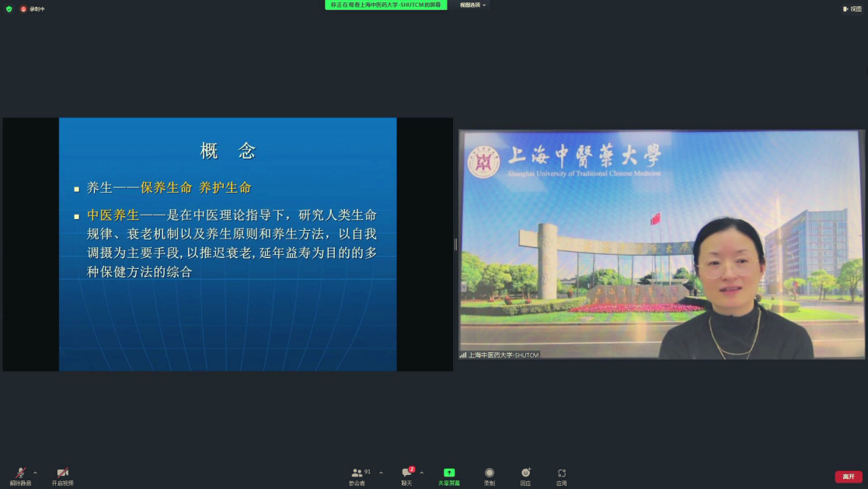
Task: Expand the chat options arrow
Action: click(422, 473)
